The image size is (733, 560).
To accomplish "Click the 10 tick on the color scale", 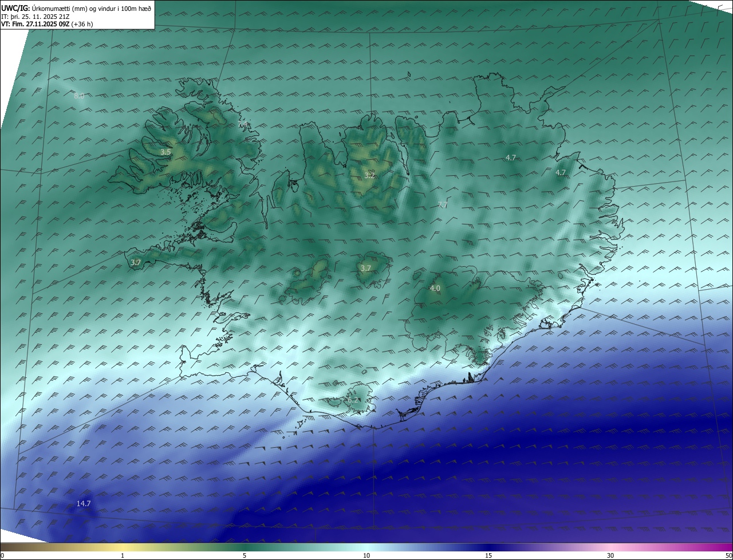I will pyautogui.click(x=366, y=555).
